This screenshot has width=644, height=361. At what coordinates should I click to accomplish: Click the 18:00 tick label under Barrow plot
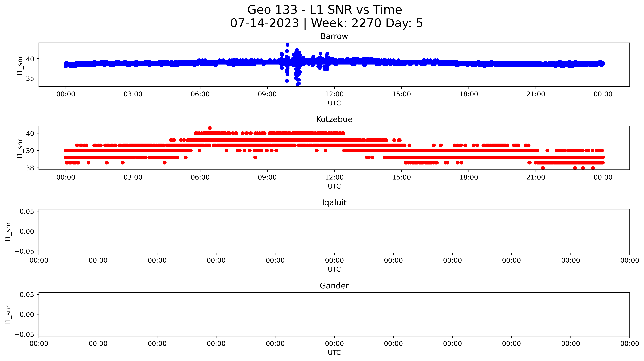click(x=469, y=94)
